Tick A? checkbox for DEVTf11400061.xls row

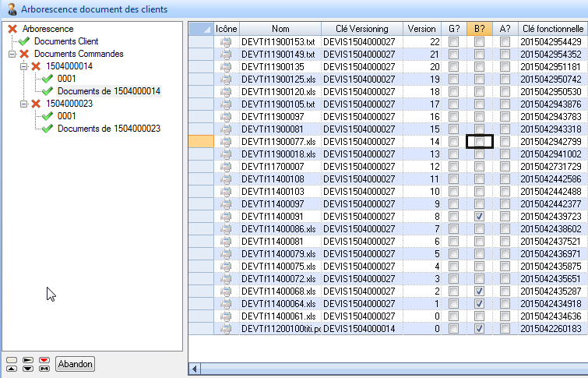[505, 316]
